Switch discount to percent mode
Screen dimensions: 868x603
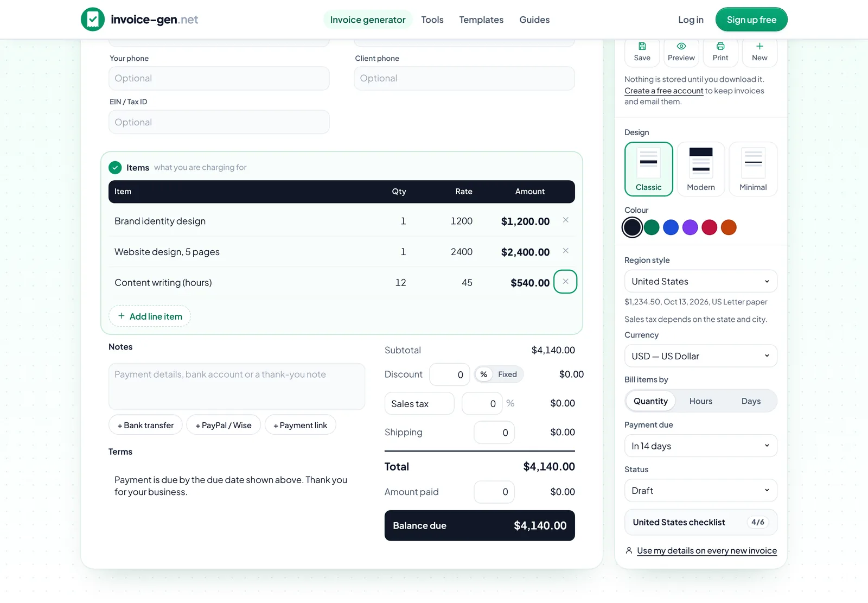click(x=484, y=375)
